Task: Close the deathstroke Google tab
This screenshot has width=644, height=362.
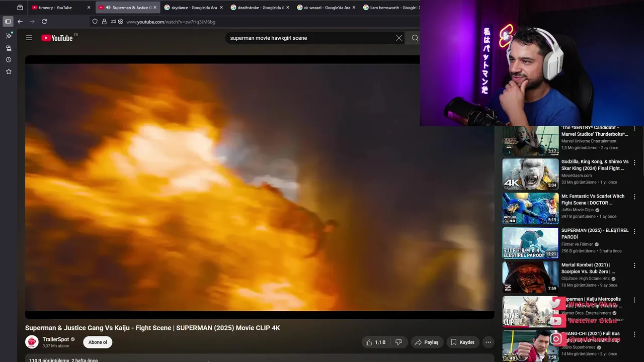Action: point(287,8)
